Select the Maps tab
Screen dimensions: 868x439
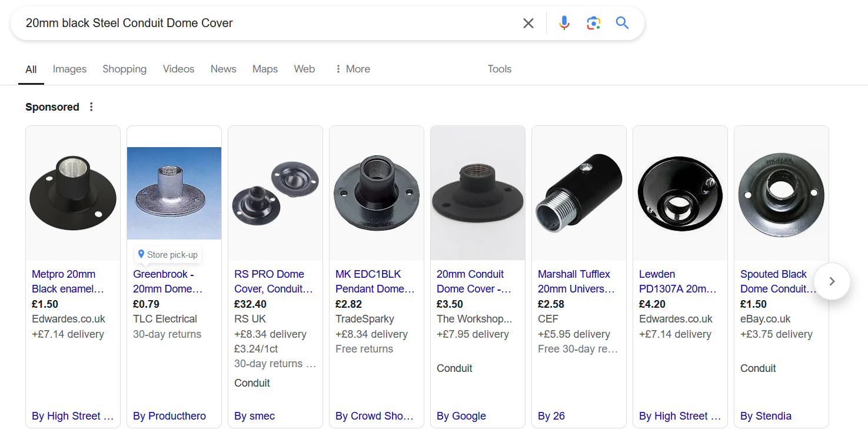(x=265, y=69)
